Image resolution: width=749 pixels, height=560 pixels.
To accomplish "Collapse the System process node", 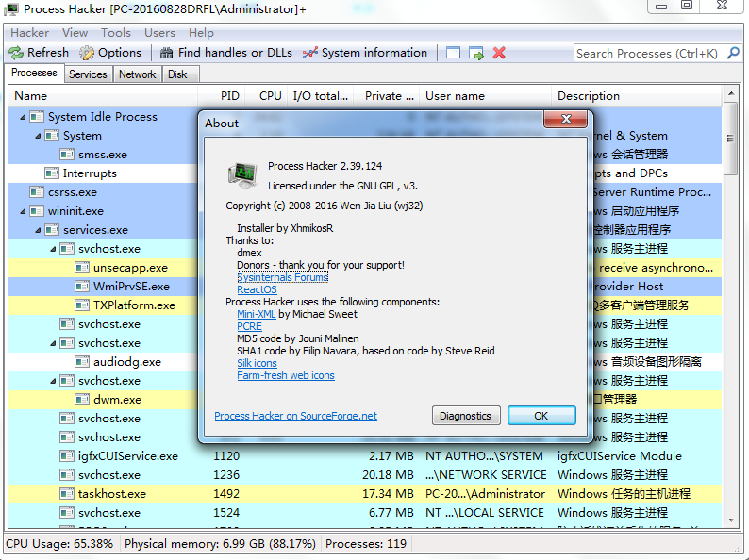I will click(x=38, y=136).
